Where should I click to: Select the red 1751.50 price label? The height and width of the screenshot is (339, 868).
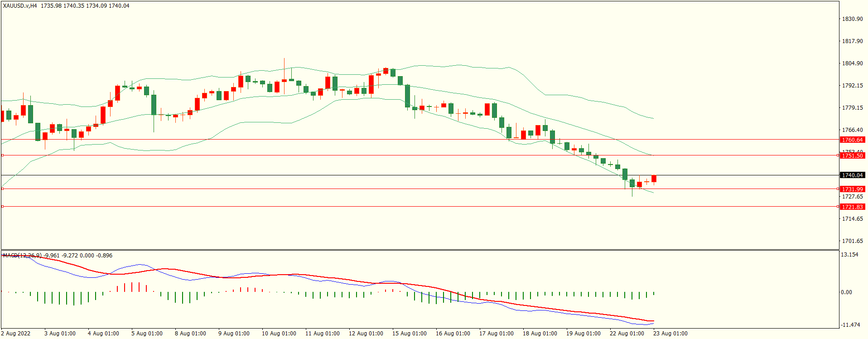(852, 155)
